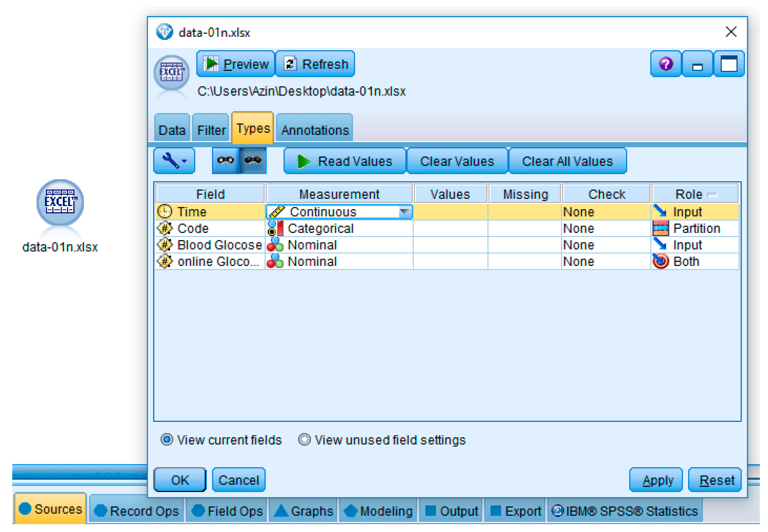The width and height of the screenshot is (768, 532).
Task: Open the wrench button dropdown arrow
Action: [x=184, y=161]
